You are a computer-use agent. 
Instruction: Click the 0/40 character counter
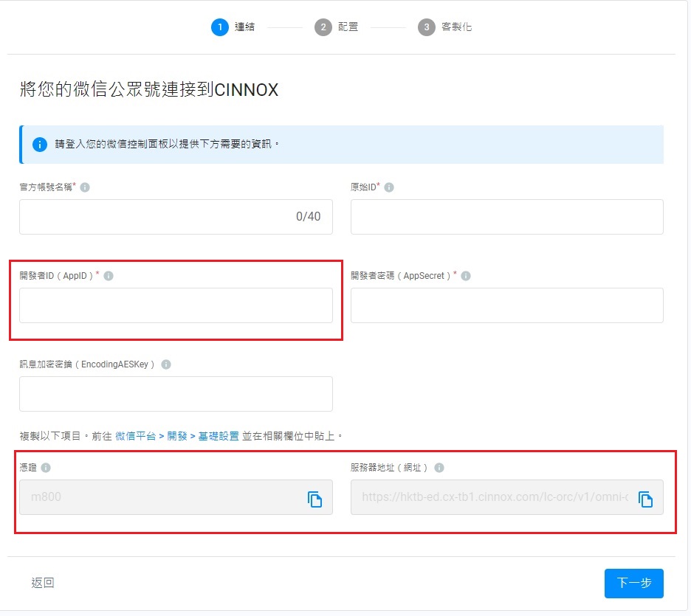pyautogui.click(x=309, y=217)
